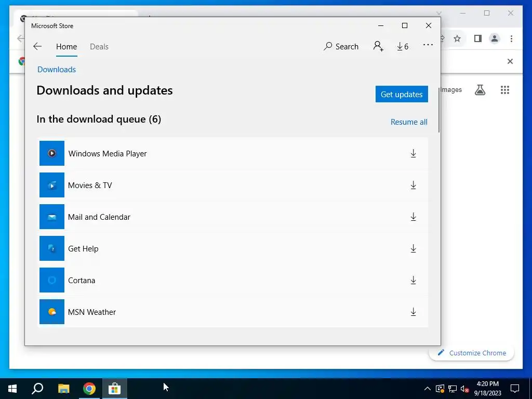Open the Chrome profile avatar

pos(495,38)
